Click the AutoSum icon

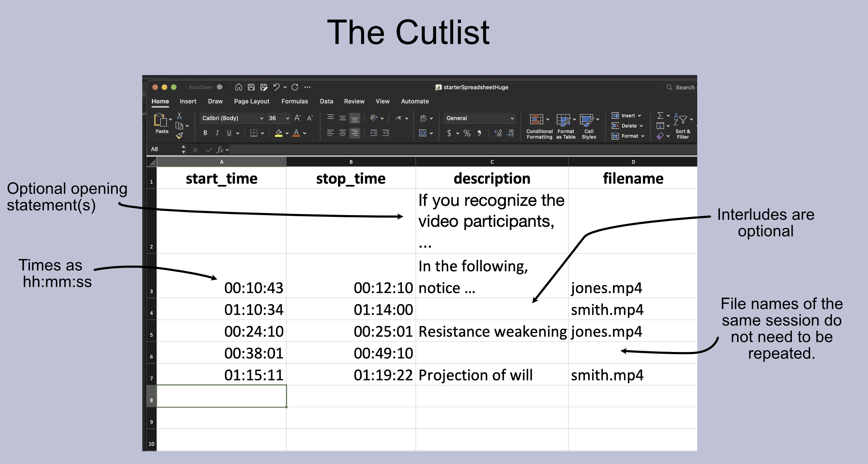tap(660, 116)
